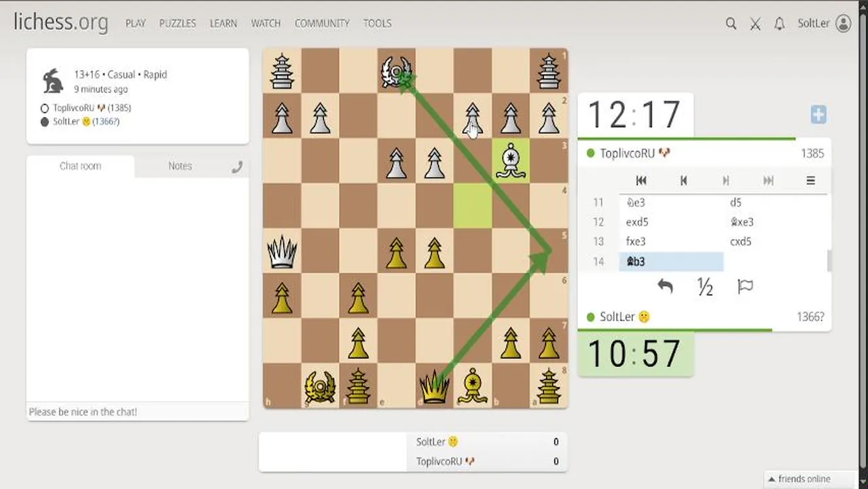The image size is (868, 489).
Task: Open the WATCH menu
Action: point(266,23)
